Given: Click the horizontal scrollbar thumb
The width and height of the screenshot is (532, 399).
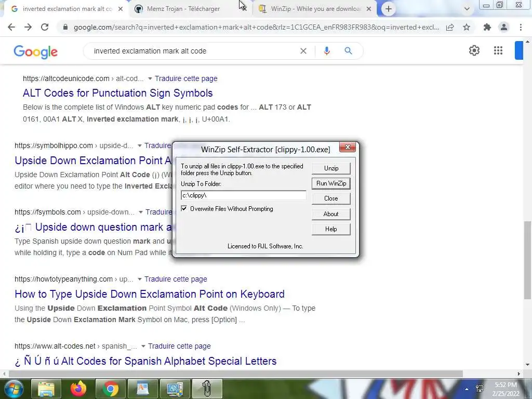Looking at the screenshot, I should [x=236, y=374].
